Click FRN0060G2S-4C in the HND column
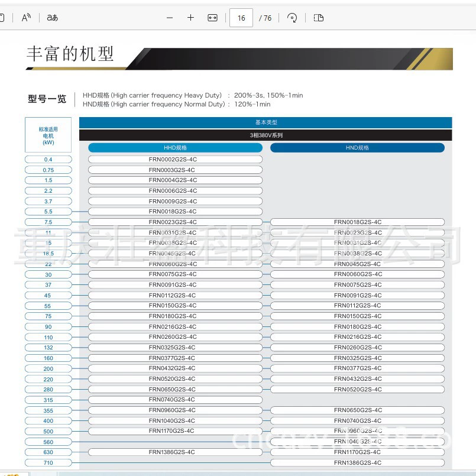Screen dimensions: 476x476 pos(357,274)
